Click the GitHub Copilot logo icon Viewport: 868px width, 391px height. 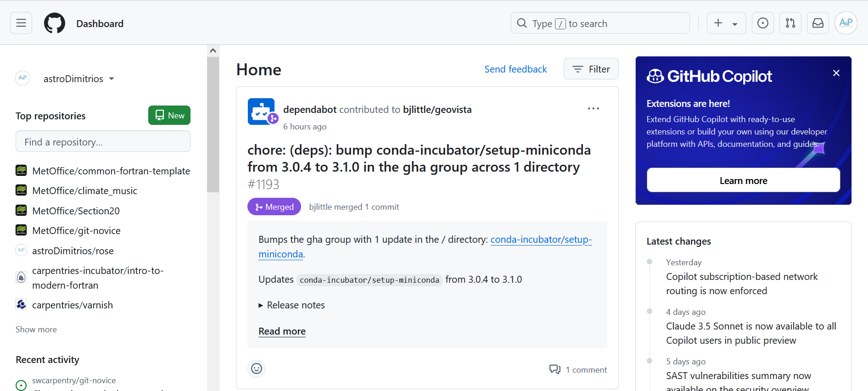tap(655, 76)
